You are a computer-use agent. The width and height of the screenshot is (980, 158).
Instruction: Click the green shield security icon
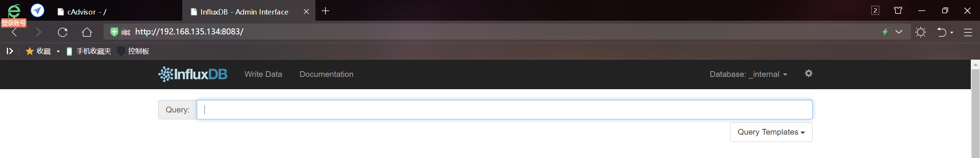[114, 32]
